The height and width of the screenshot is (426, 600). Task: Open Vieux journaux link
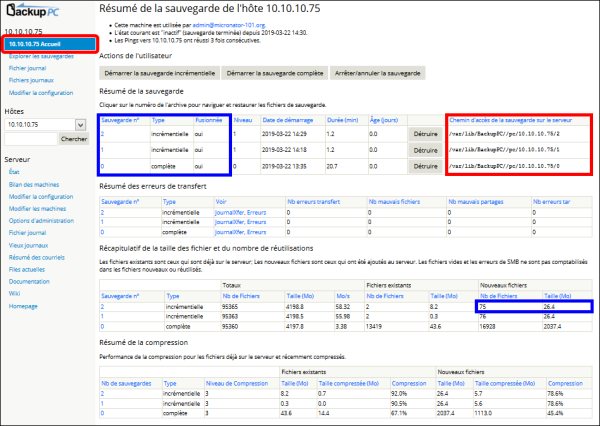click(29, 245)
